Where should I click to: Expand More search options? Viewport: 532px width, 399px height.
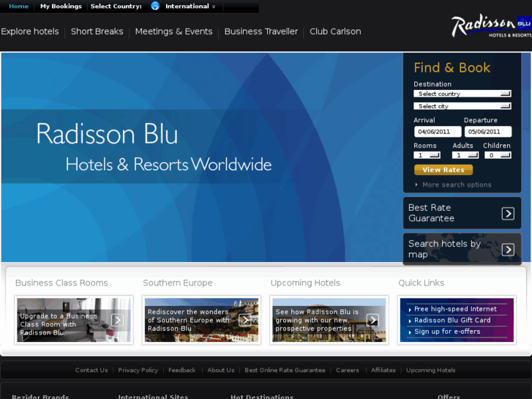pyautogui.click(x=457, y=184)
